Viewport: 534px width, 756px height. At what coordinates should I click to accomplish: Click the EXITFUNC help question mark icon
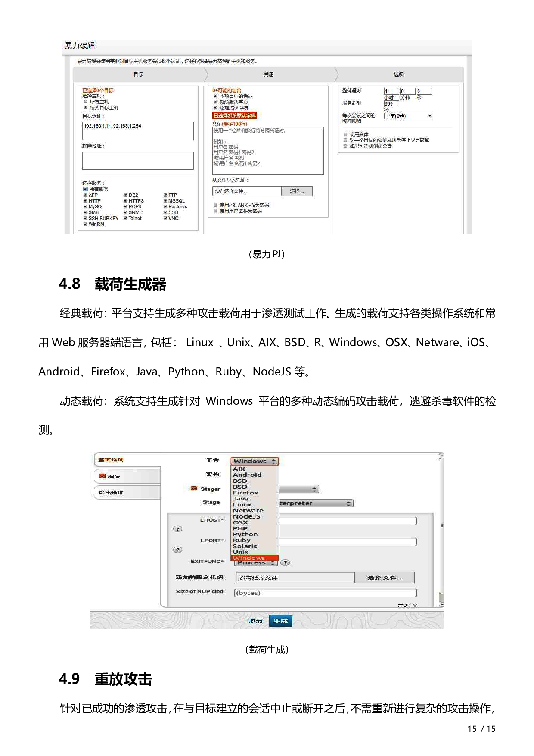point(285,562)
